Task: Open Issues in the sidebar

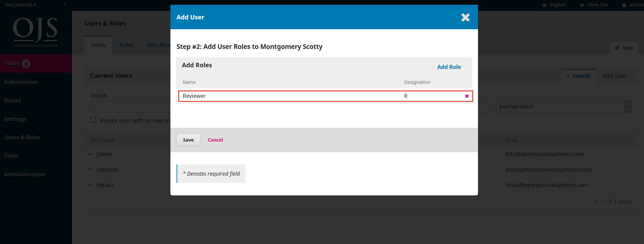Action: (x=13, y=100)
